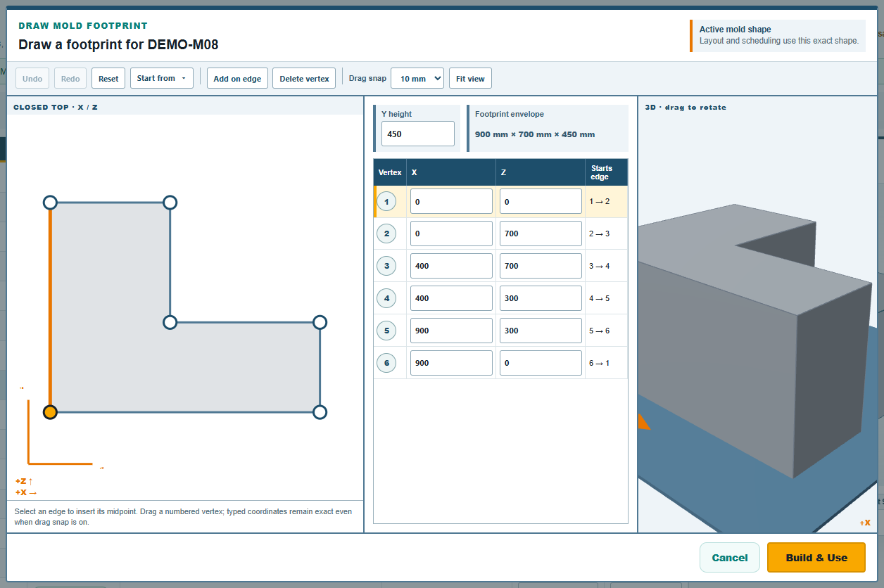Click the "6 → 1" starts edge text
The image size is (884, 588).
600,363
